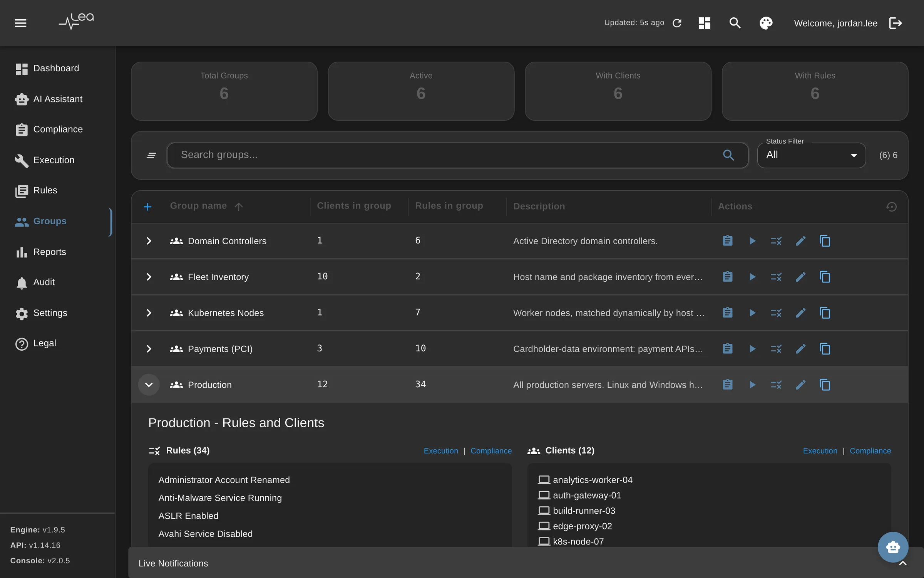Run execution on Fleet Inventory group

click(x=752, y=277)
